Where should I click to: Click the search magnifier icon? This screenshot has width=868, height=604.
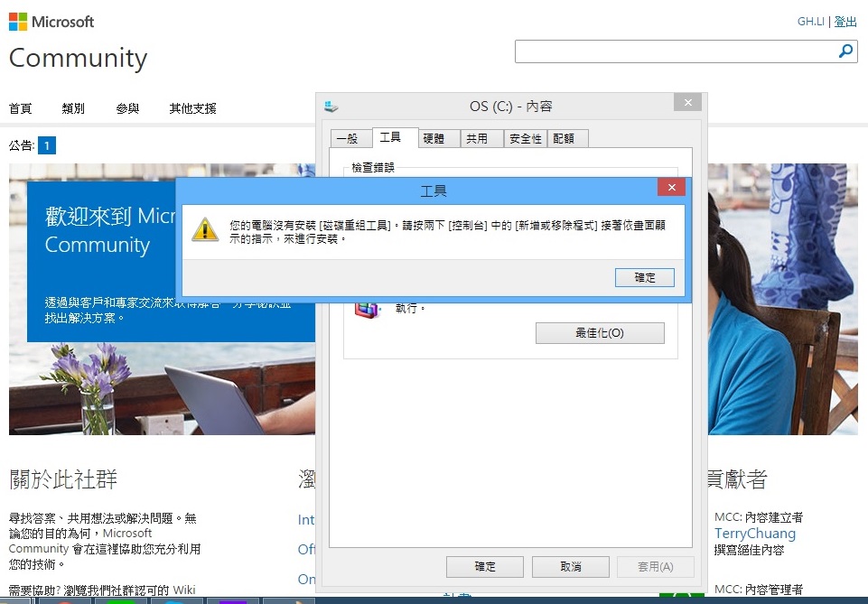point(845,51)
